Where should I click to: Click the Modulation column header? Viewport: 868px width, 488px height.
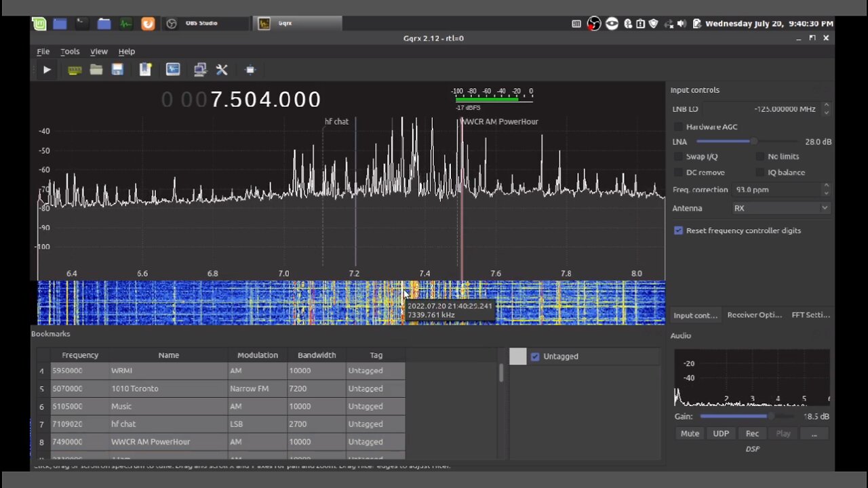point(258,355)
